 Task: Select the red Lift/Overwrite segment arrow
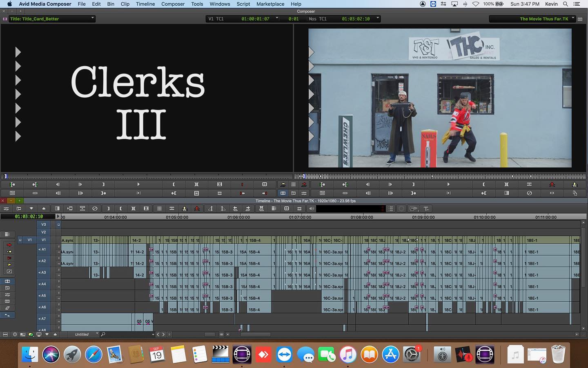[x=9, y=245]
